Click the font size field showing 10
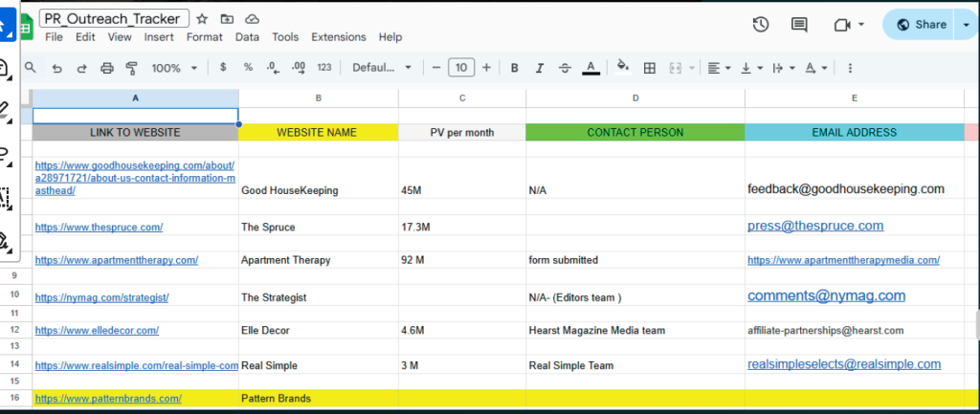The width and height of the screenshot is (980, 414). click(461, 68)
